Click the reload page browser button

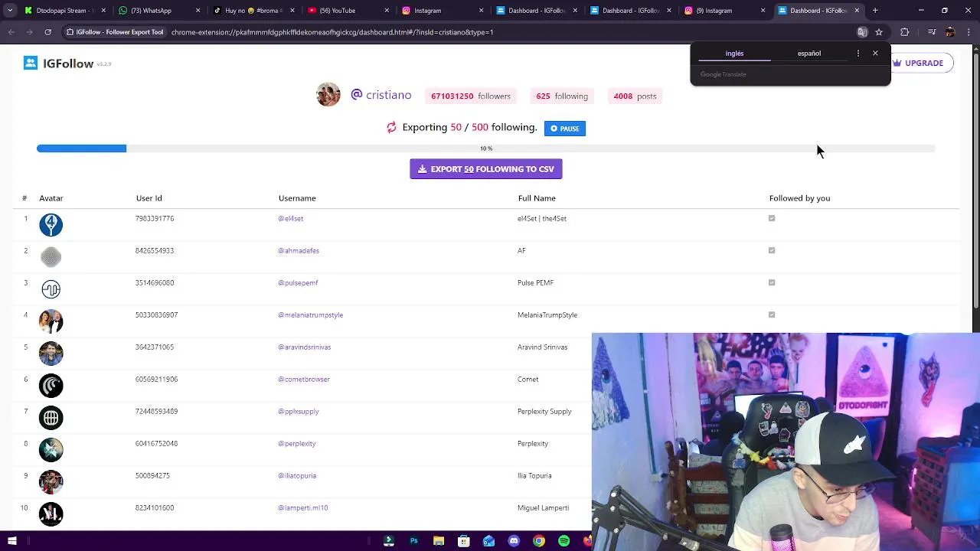pyautogui.click(x=47, y=32)
